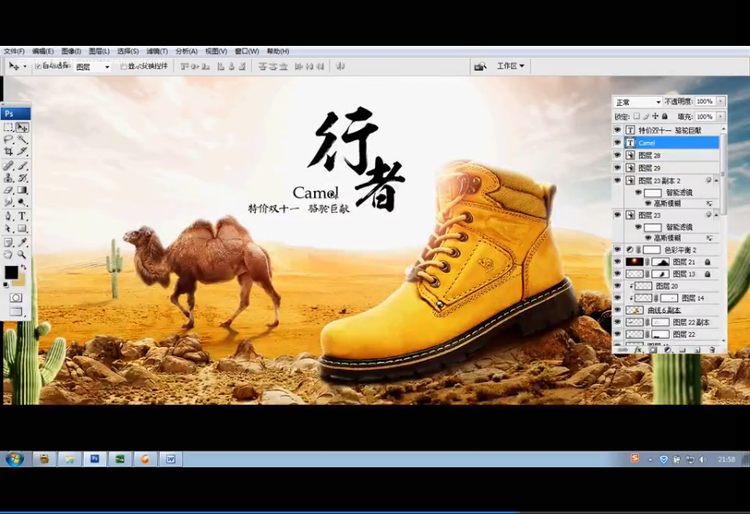Open the fill slider arrow

pyautogui.click(x=721, y=117)
